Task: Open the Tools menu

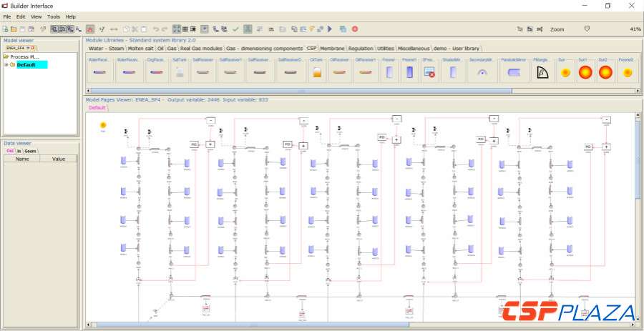Action: coord(54,16)
